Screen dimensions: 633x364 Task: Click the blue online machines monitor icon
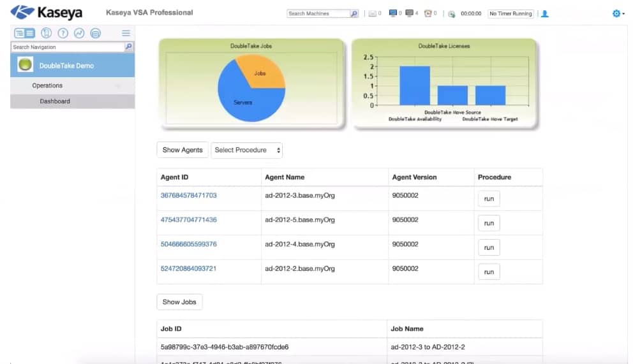pyautogui.click(x=392, y=13)
